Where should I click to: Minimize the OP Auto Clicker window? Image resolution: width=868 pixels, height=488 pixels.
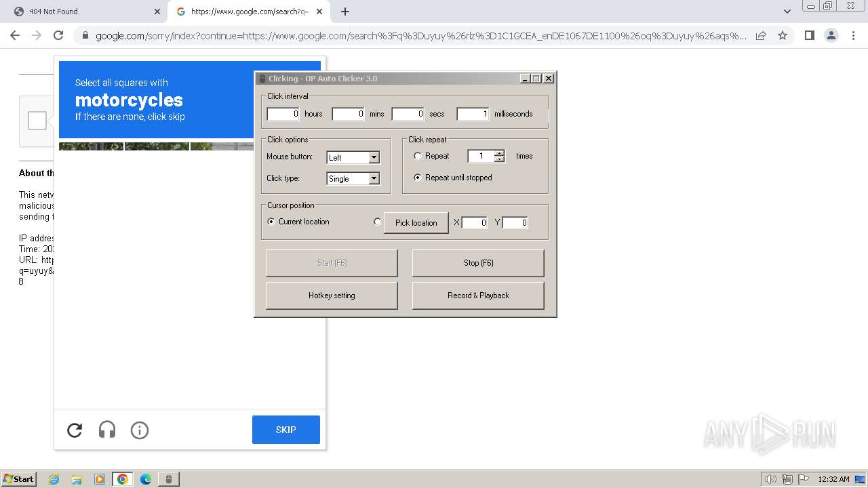[x=525, y=79]
